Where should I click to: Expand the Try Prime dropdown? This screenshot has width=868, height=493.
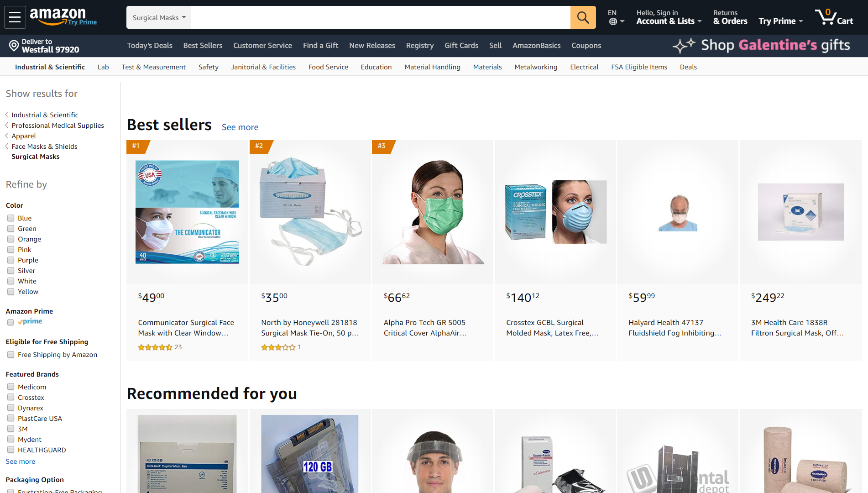point(781,21)
